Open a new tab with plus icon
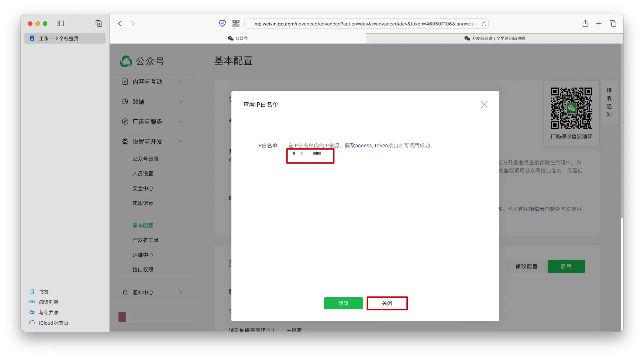Screen dimensions: 644x359 point(599,24)
